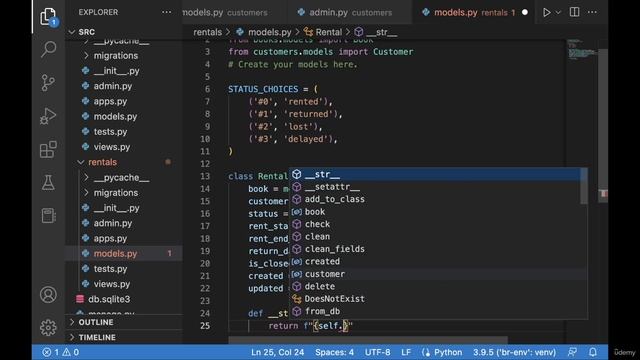Image resolution: width=640 pixels, height=360 pixels.
Task: Select language mode Python
Action: tap(448, 352)
